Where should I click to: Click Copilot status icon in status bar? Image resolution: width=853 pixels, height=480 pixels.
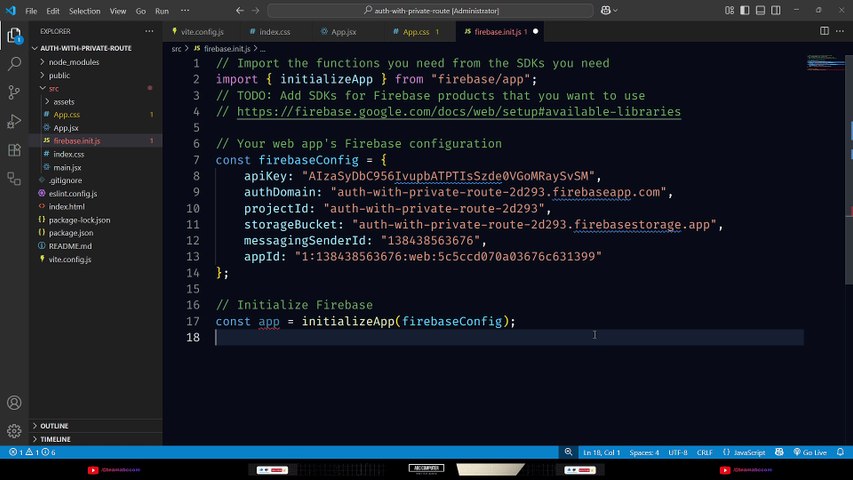click(x=780, y=452)
